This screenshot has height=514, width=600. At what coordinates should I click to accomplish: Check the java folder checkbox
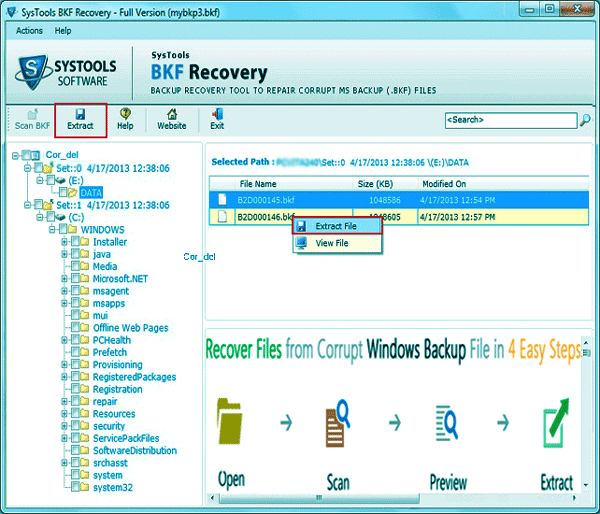(75, 253)
